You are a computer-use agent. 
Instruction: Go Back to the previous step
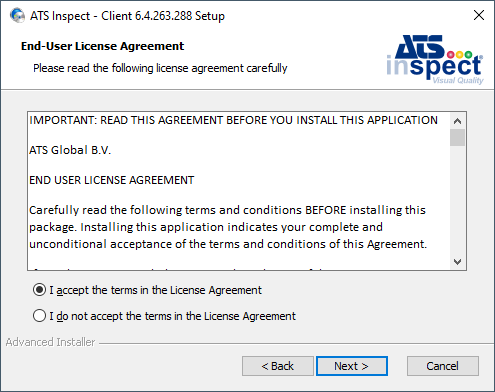pos(278,366)
